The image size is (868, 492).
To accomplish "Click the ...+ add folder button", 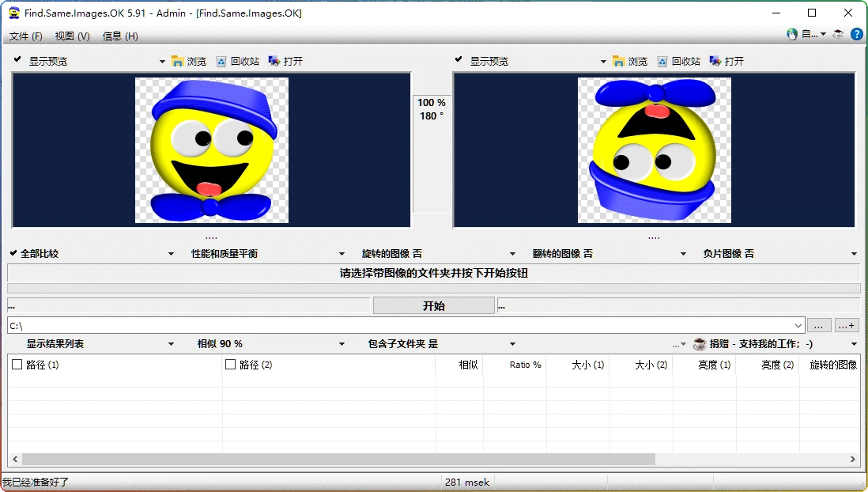I will coord(846,325).
